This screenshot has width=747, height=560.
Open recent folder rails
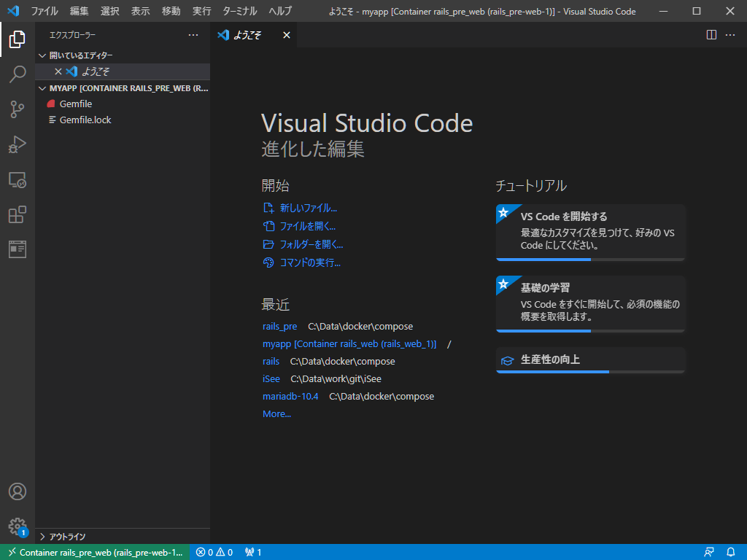(271, 362)
